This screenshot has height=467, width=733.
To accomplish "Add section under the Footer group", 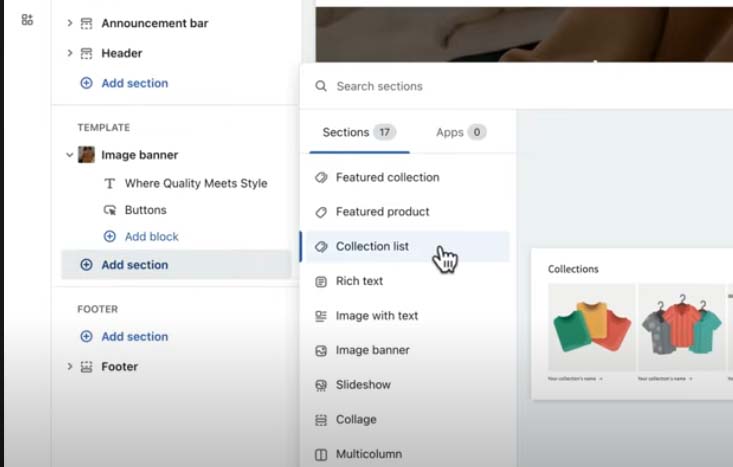I will click(x=134, y=337).
